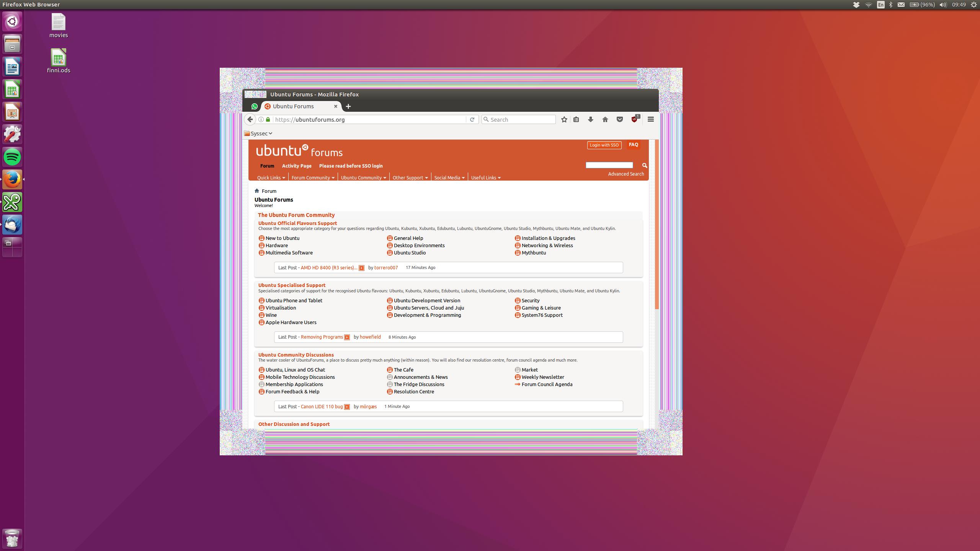The width and height of the screenshot is (980, 551).
Task: Go to last post arrow for Removing Programs
Action: 347,337
